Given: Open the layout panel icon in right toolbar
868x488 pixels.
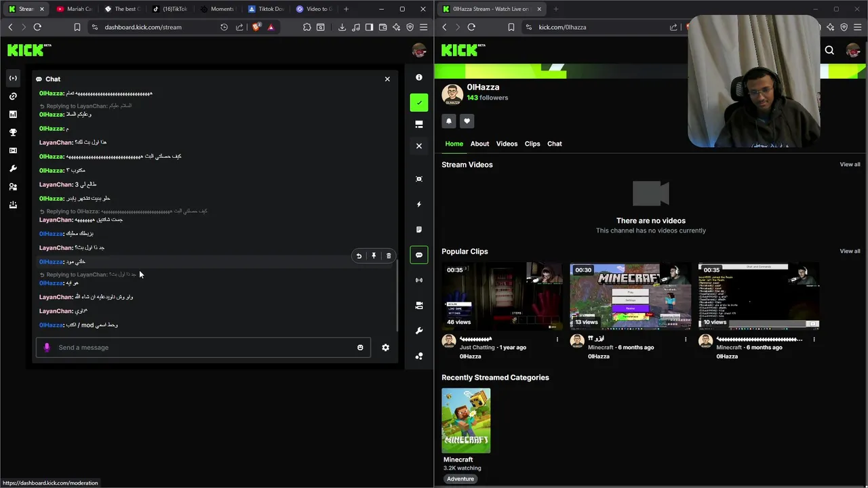Looking at the screenshot, I should pyautogui.click(x=419, y=124).
